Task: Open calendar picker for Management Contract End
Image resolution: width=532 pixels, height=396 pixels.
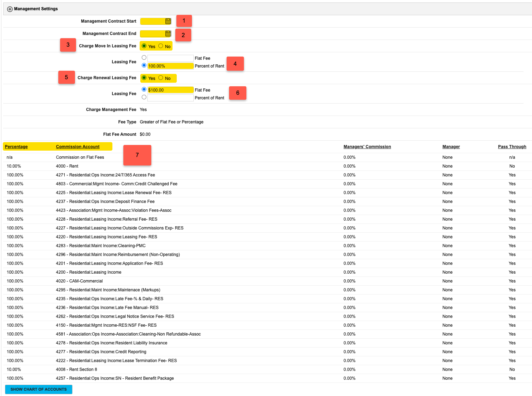Action: tap(168, 34)
